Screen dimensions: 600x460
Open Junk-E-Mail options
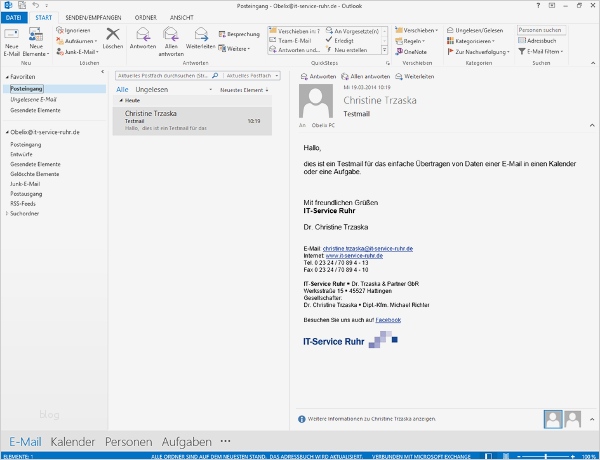tap(77, 52)
